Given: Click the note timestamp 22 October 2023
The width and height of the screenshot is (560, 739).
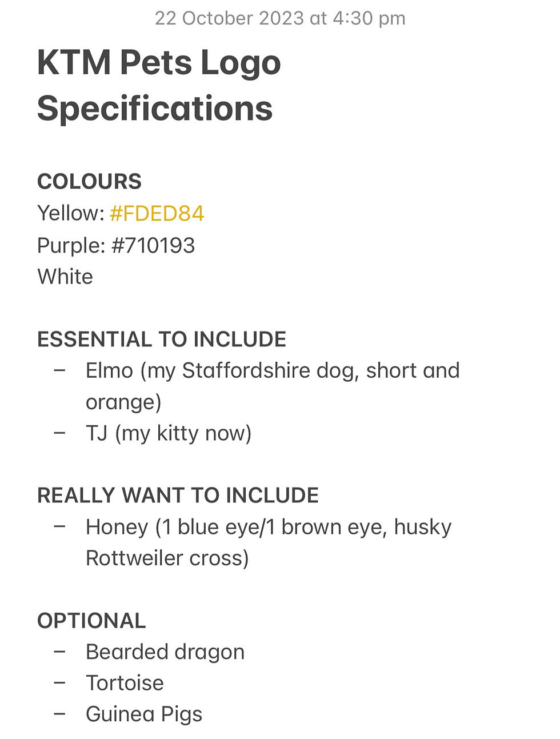Looking at the screenshot, I should pyautogui.click(x=279, y=18).
